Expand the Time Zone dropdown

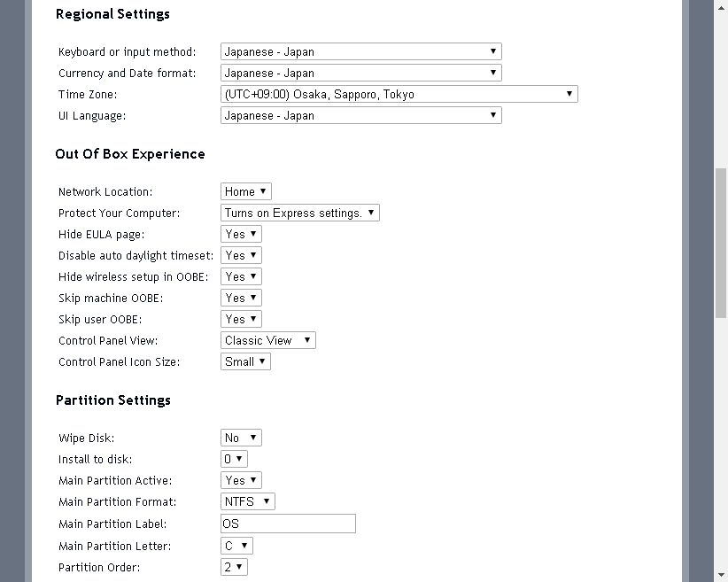pyautogui.click(x=399, y=95)
